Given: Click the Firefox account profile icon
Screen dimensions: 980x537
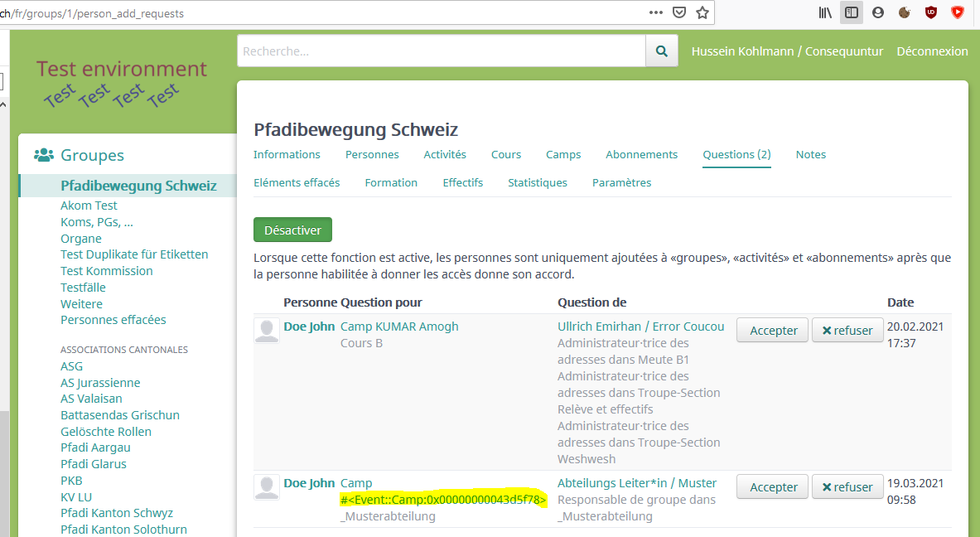Looking at the screenshot, I should point(877,12).
